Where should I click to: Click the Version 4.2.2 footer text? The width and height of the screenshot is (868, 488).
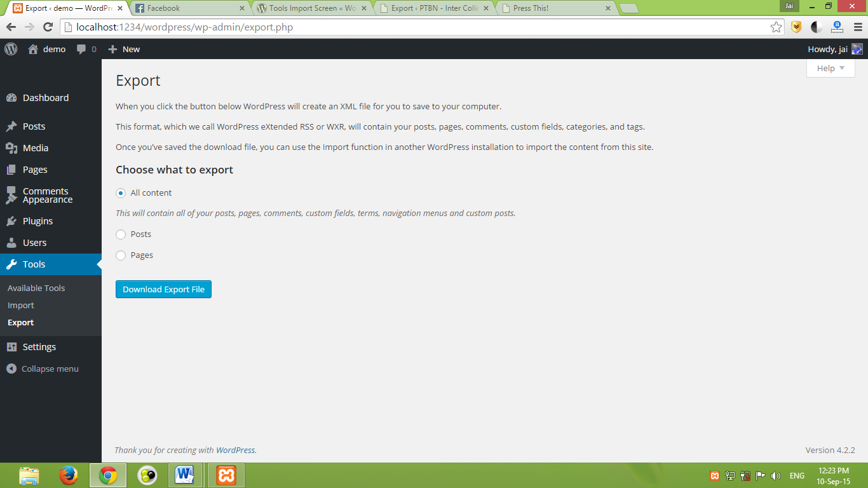(x=831, y=450)
